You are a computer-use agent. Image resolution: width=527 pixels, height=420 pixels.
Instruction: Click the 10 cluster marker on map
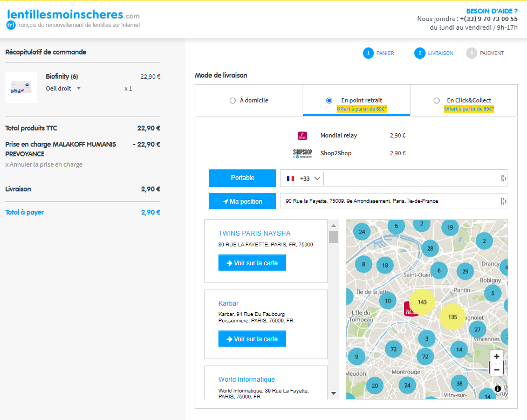coord(388,301)
